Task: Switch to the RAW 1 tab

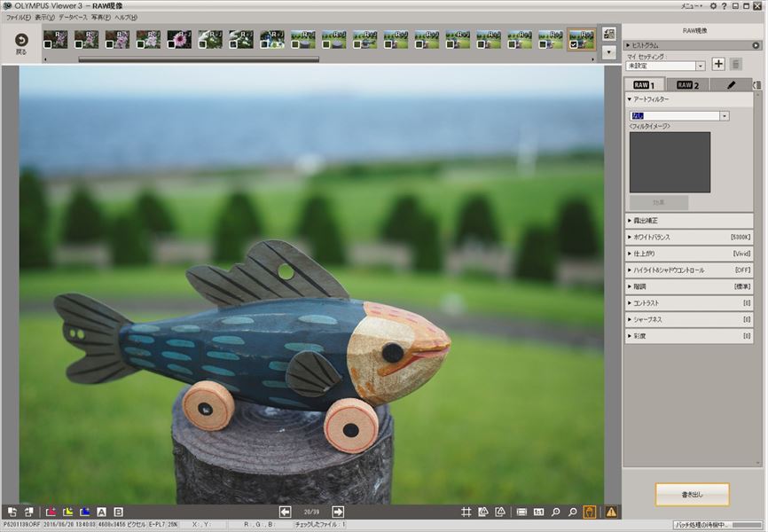Action: pyautogui.click(x=644, y=85)
